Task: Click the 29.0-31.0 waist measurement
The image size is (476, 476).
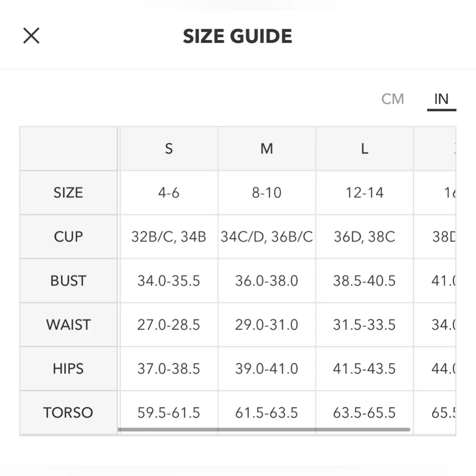Action: tap(267, 325)
